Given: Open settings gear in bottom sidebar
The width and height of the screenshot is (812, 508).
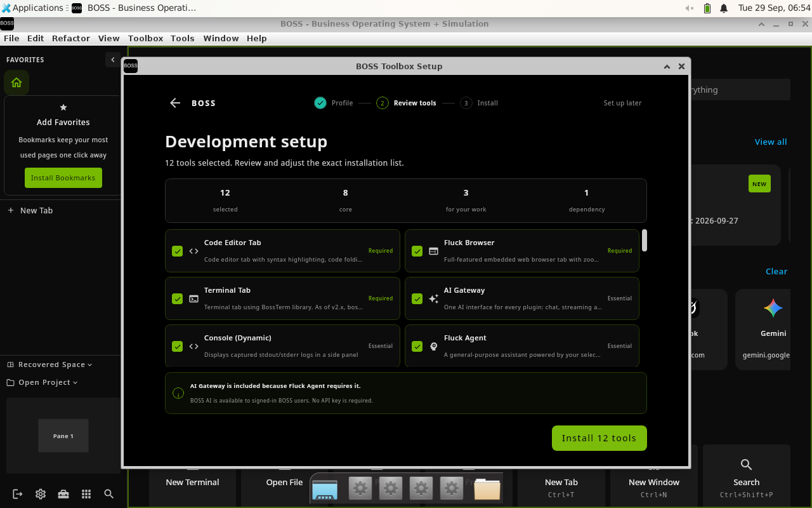Looking at the screenshot, I should click(41, 494).
